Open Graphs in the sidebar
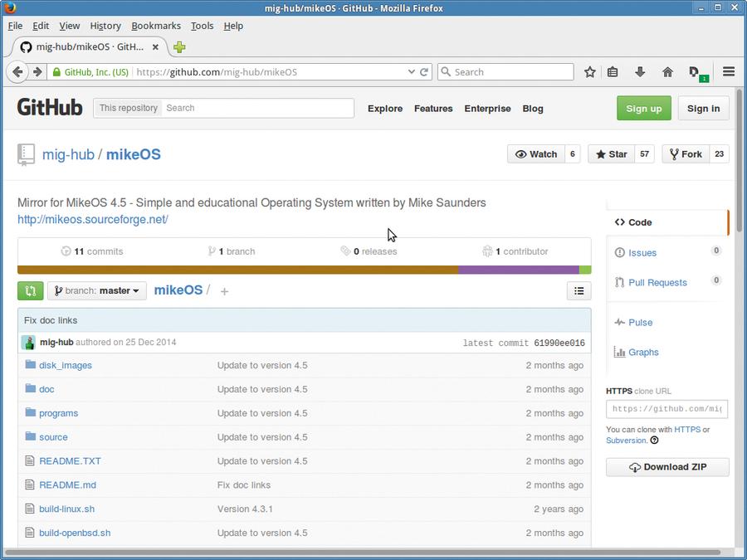The height and width of the screenshot is (560, 747). pyautogui.click(x=643, y=353)
